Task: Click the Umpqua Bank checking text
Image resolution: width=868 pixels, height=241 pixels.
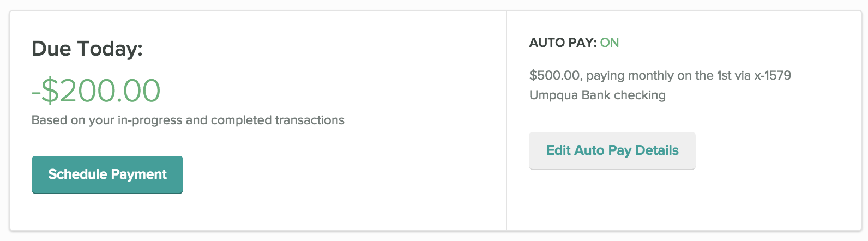Action: click(x=598, y=95)
